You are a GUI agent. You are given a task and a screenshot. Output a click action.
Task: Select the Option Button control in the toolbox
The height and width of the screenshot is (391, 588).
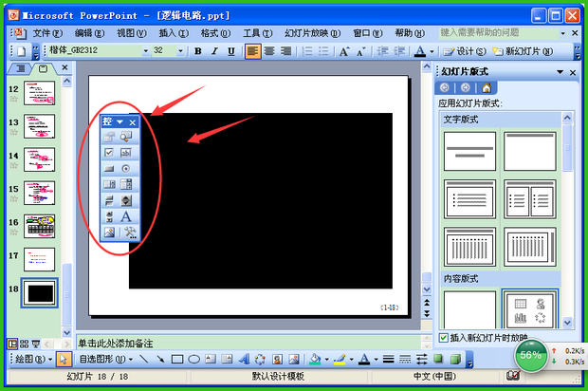pos(126,168)
